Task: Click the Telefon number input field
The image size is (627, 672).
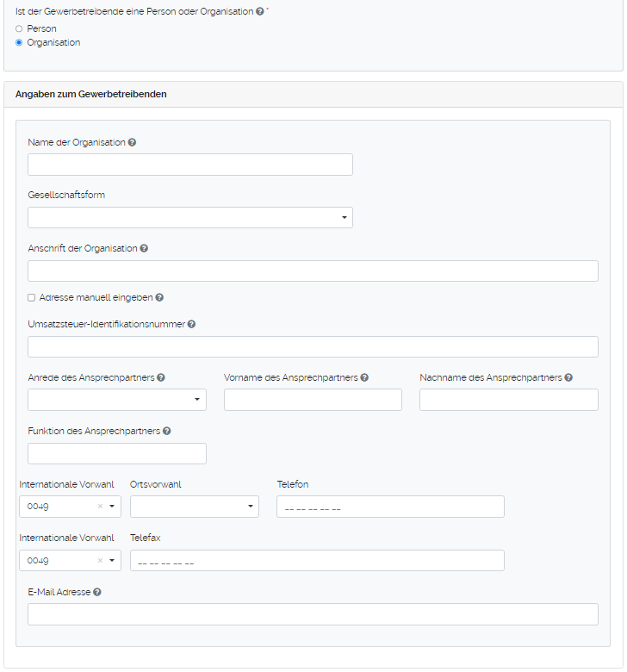Action: [389, 507]
